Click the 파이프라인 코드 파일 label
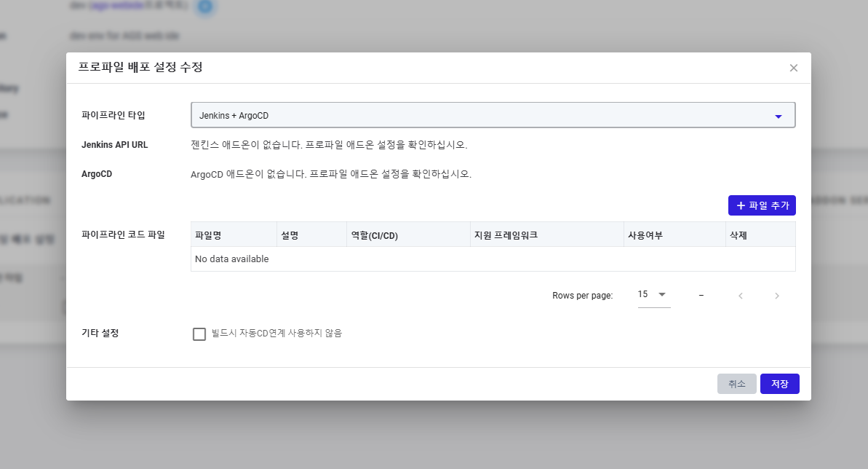 tap(123, 234)
